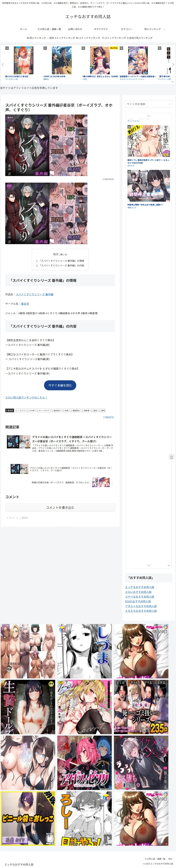176x868 pixels.
Task: Open the エロ同人誌・漫画一覧 menu item
Action: pos(49,29)
